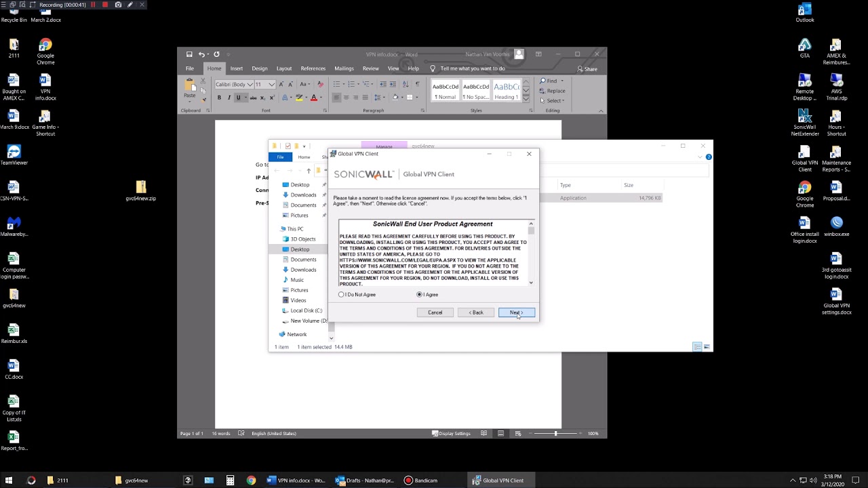
Task: Click Display Settings in Word status bar
Action: point(451,433)
